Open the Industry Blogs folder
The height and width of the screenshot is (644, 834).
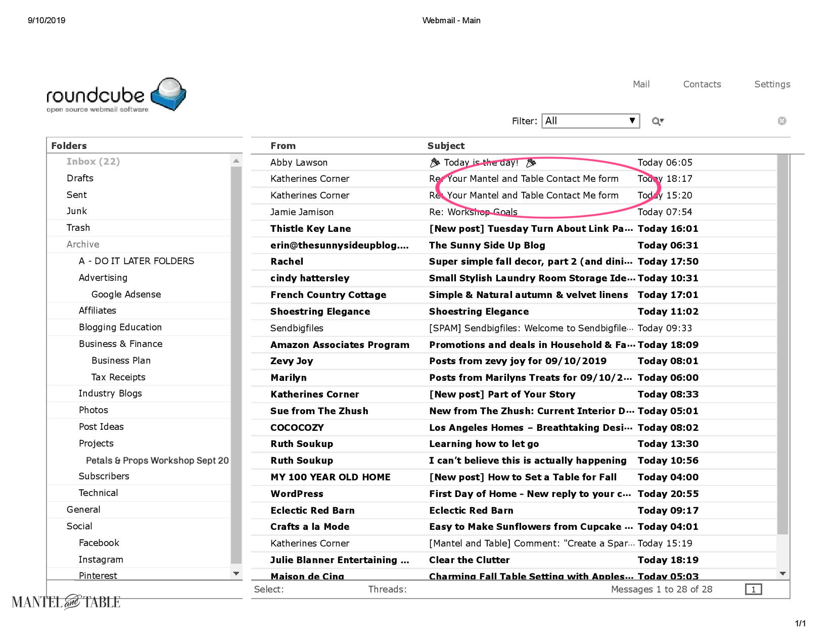[110, 393]
